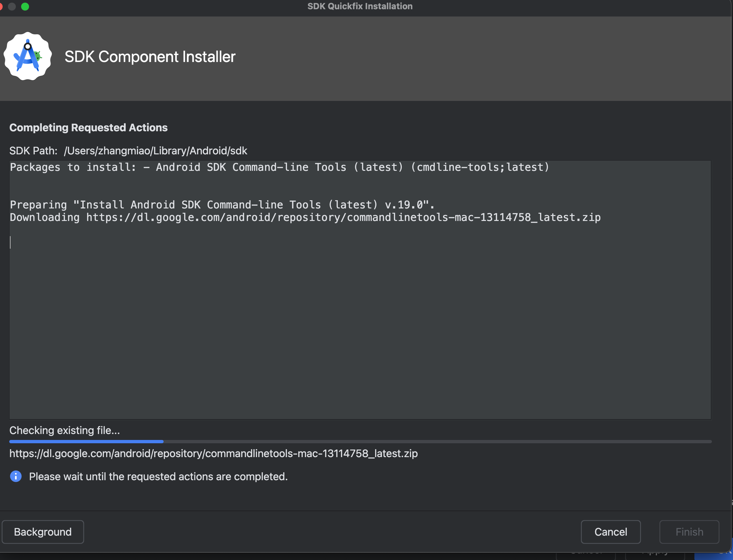Click the green zoom window button
733x560 pixels.
25,7
